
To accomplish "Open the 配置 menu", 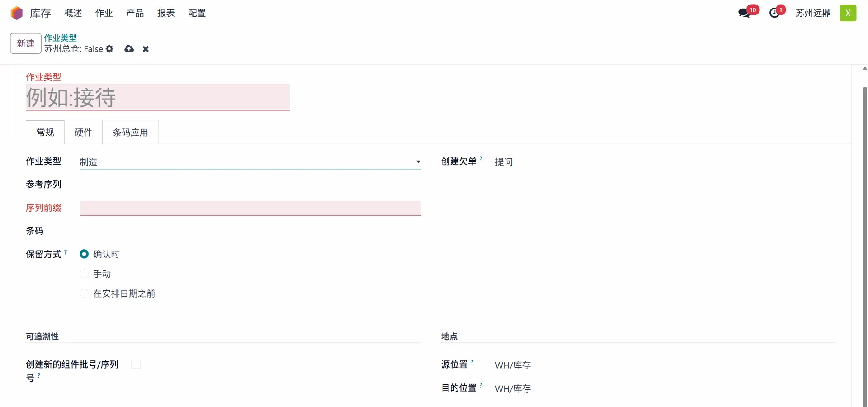I will (x=197, y=13).
